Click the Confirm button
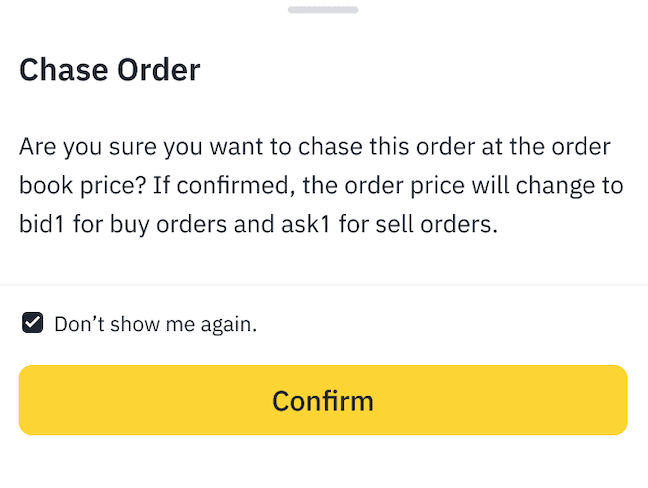Image resolution: width=648 pixels, height=488 pixels. point(323,400)
